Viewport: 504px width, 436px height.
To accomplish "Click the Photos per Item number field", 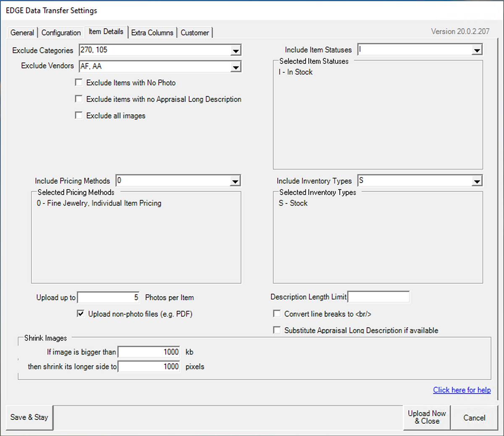I will 108,298.
